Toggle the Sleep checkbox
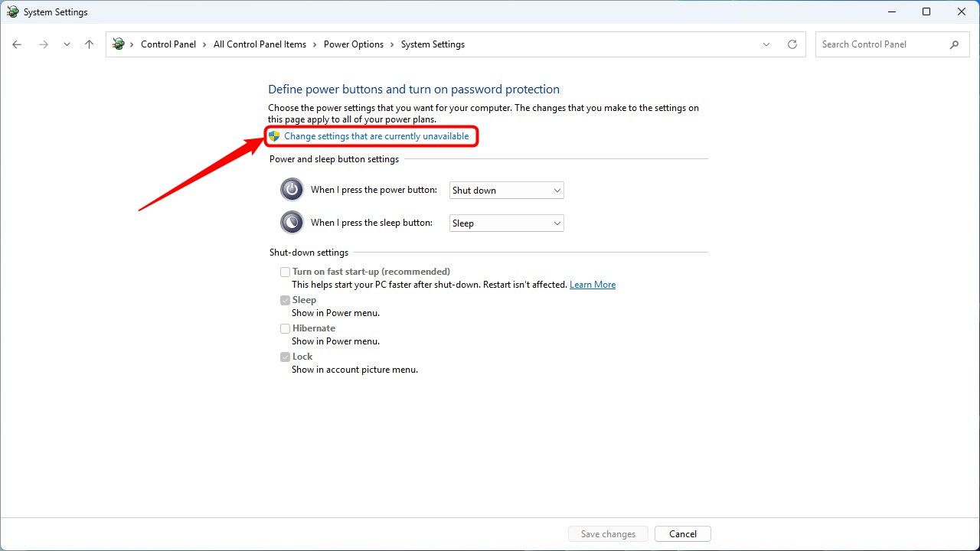Screen dimensions: 980x551 coord(285,300)
